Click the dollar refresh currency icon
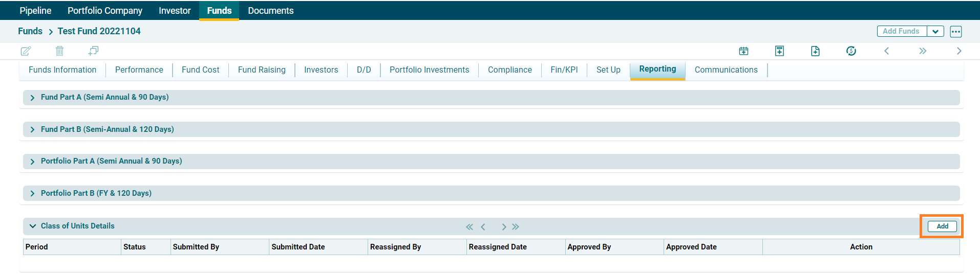This screenshot has height=274, width=980. [851, 51]
